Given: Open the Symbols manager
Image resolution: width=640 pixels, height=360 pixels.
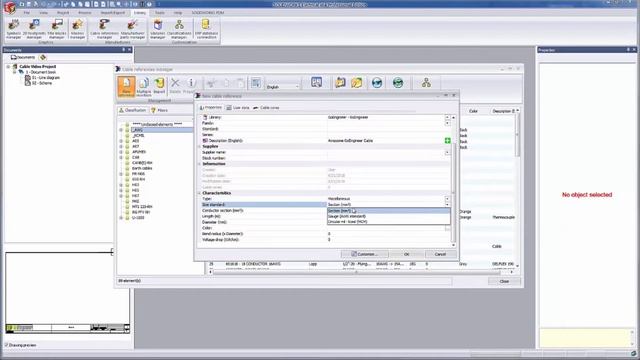Looking at the screenshot, I should tap(13, 29).
